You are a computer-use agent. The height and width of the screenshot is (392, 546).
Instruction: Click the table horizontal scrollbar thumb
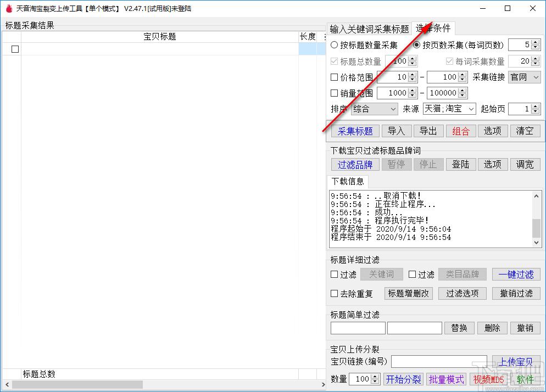[77, 385]
